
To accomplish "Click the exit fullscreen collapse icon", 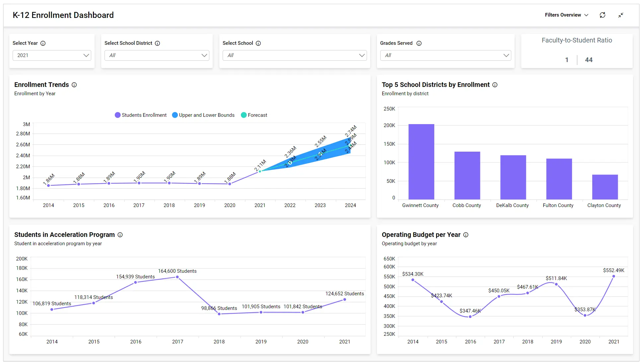I will (621, 15).
